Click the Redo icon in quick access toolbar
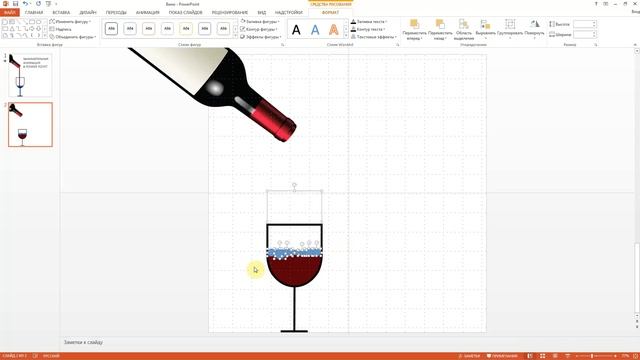640x360 pixels. (38, 4)
